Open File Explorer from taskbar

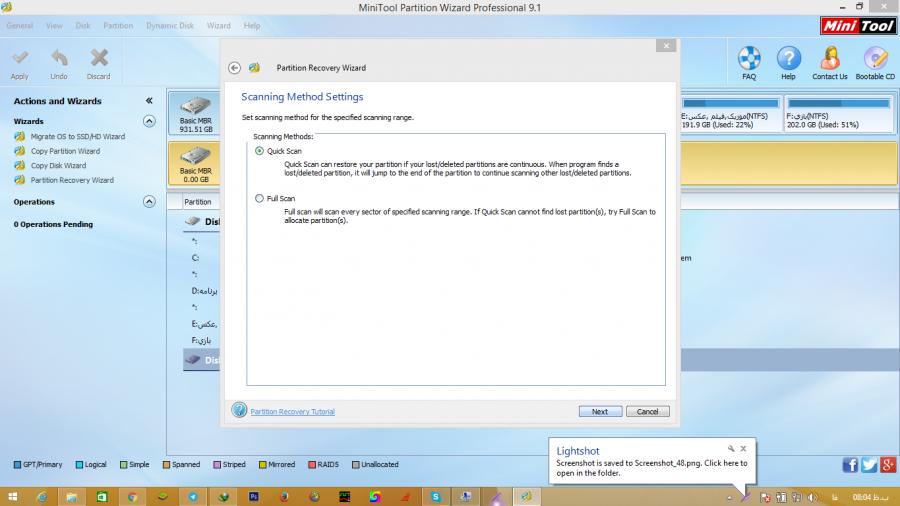click(x=71, y=497)
